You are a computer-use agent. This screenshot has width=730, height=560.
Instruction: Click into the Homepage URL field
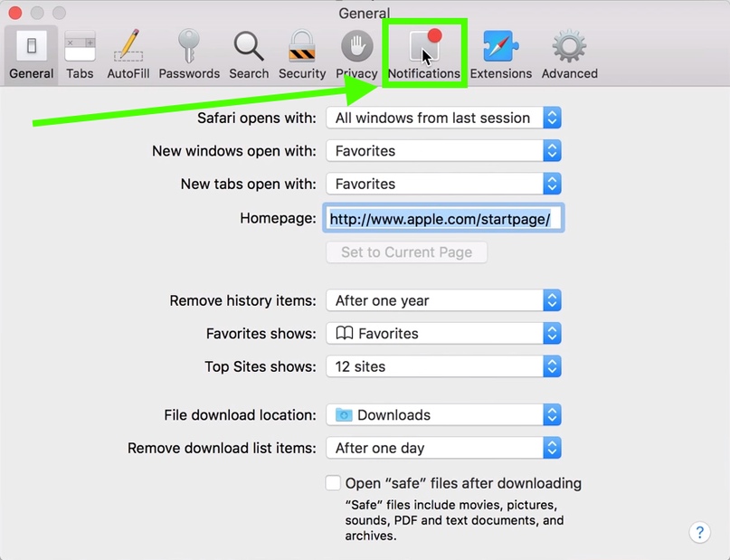pyautogui.click(x=443, y=218)
